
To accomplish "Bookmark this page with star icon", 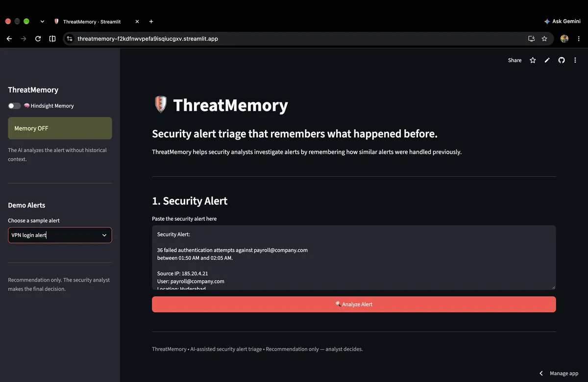I will click(x=544, y=39).
